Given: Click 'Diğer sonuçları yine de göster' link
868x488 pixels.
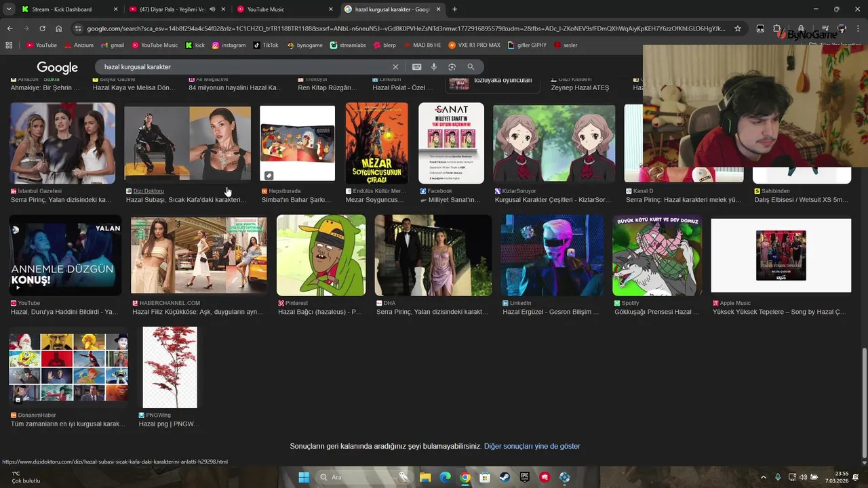Looking at the screenshot, I should point(532,446).
